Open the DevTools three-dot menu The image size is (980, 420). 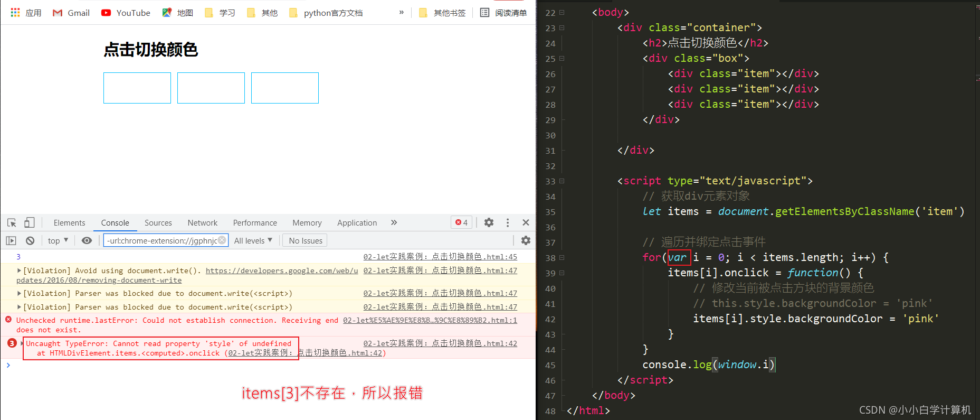(x=508, y=222)
